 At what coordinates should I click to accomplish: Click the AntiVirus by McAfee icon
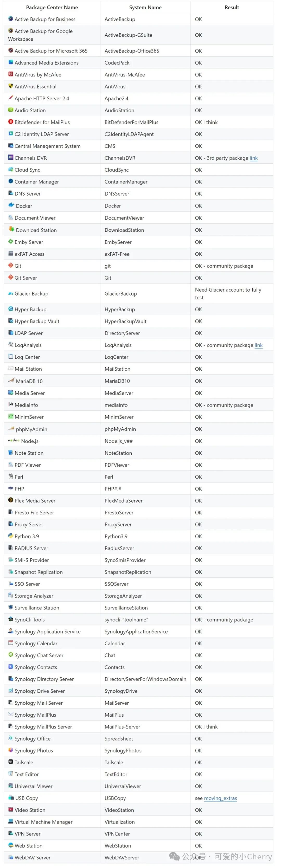[11, 74]
